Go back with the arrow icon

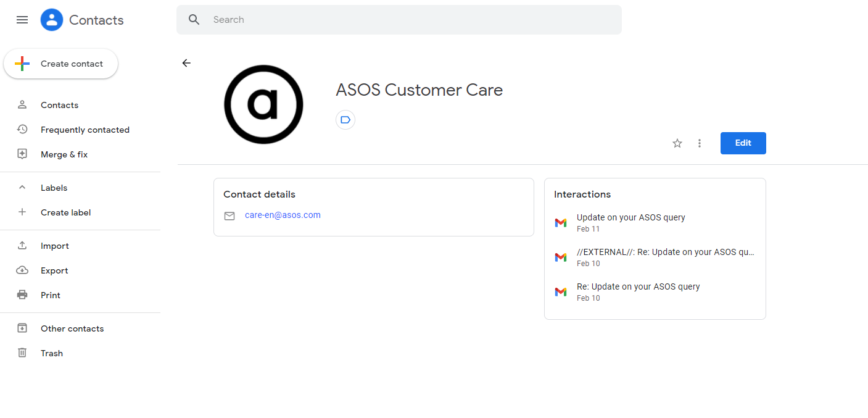[186, 63]
